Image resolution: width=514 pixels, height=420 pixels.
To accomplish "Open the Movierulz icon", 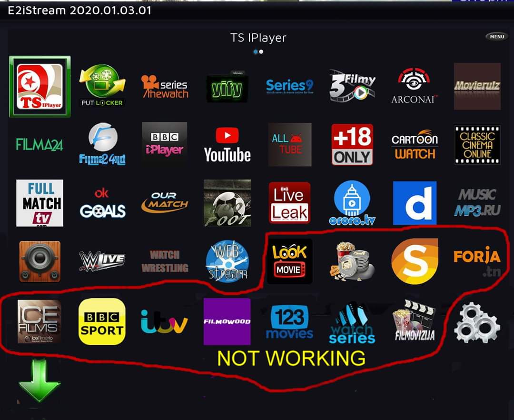I will (x=477, y=86).
